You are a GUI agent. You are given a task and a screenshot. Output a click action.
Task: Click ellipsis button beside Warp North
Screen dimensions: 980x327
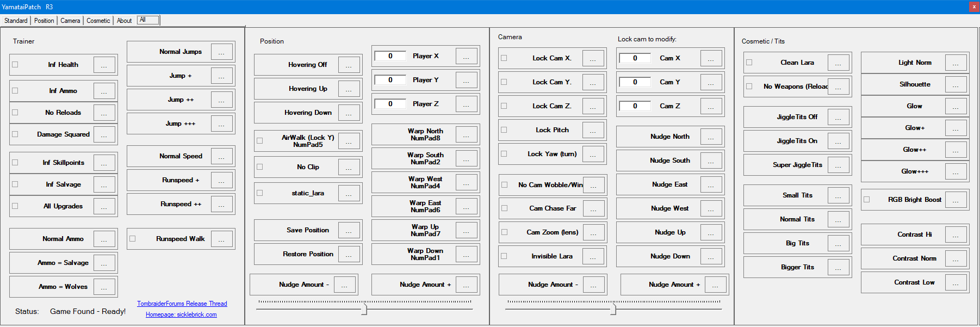[467, 134]
